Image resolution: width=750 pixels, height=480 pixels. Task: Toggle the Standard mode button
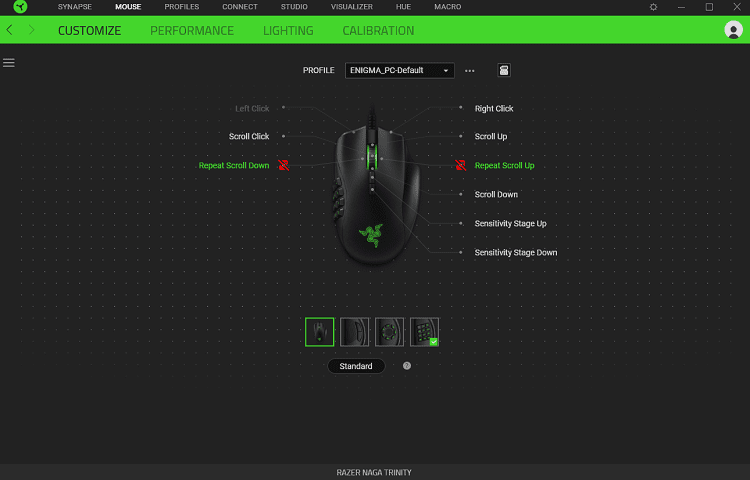pyautogui.click(x=356, y=366)
